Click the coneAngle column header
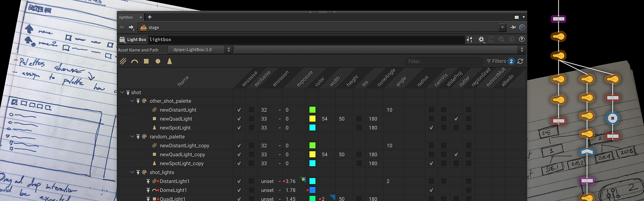 [386, 77]
